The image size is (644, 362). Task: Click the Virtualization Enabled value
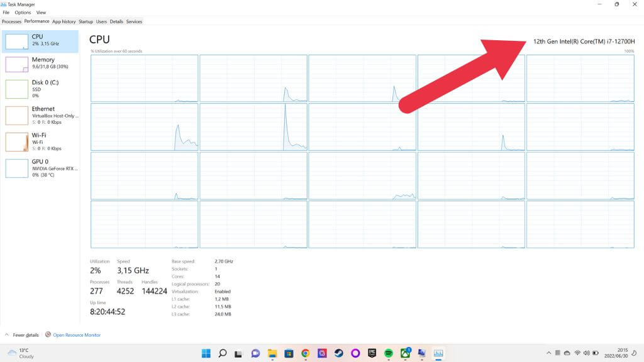click(223, 292)
